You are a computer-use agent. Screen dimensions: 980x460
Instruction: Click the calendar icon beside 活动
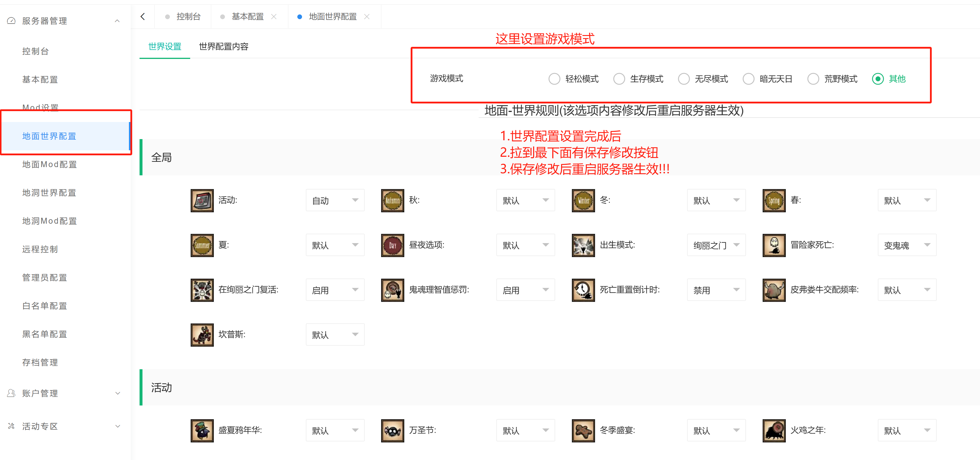point(202,200)
